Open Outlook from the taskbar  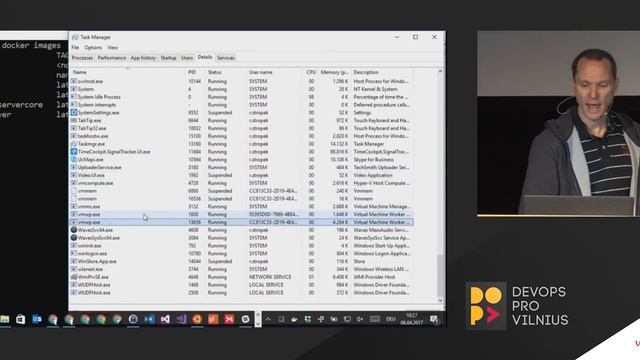coord(37,319)
